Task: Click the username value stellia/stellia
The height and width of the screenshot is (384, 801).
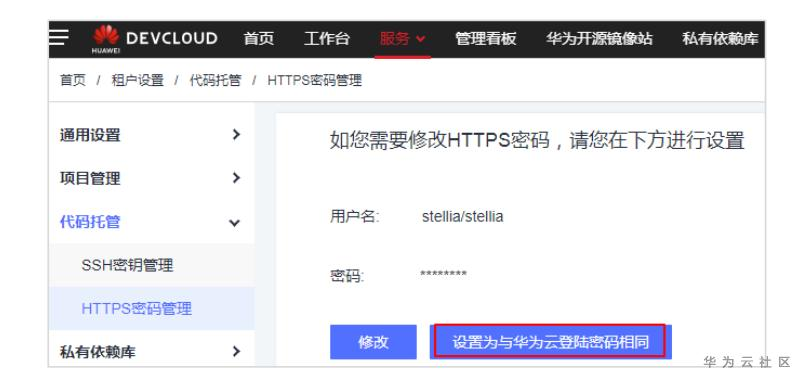Action: click(462, 217)
